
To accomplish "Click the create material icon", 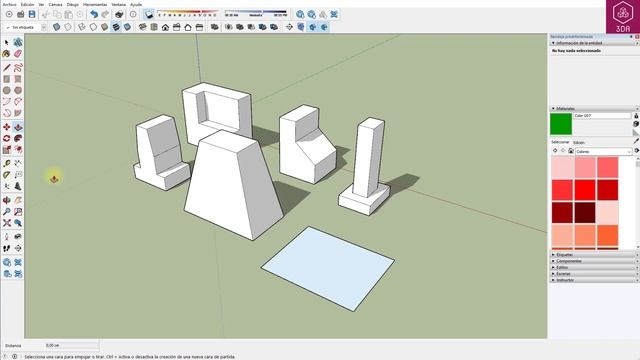I will pyautogui.click(x=636, y=124).
